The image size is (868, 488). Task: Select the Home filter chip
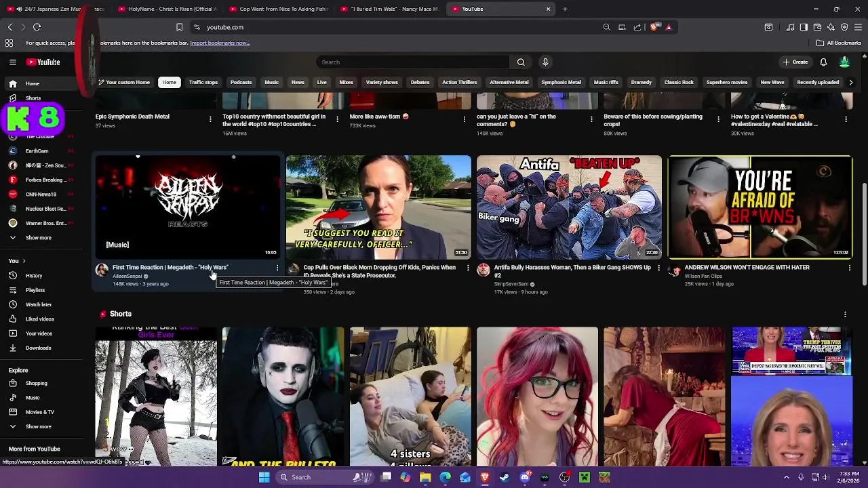pyautogui.click(x=170, y=82)
